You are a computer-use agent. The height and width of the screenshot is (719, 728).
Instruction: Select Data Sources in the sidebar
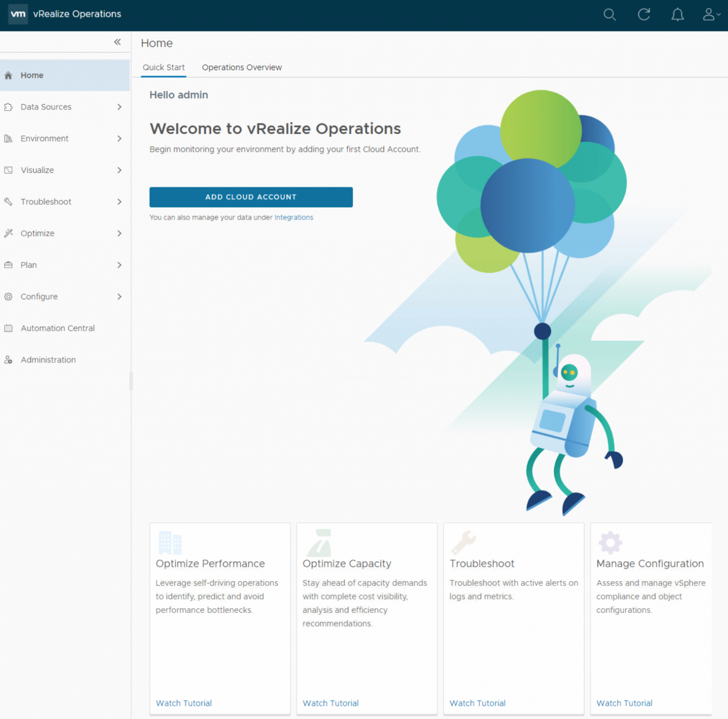click(x=45, y=107)
